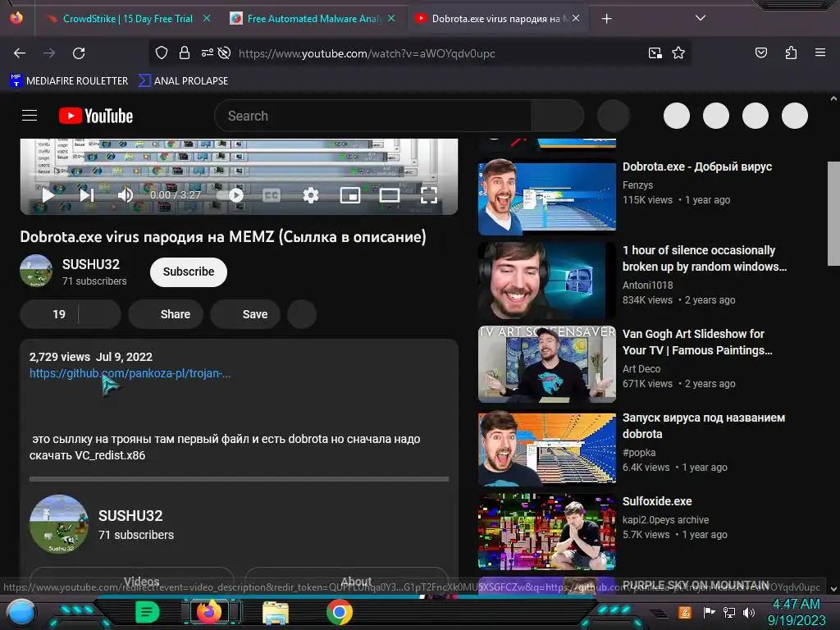Switch to theater mode
The width and height of the screenshot is (840, 630).
coord(390,195)
